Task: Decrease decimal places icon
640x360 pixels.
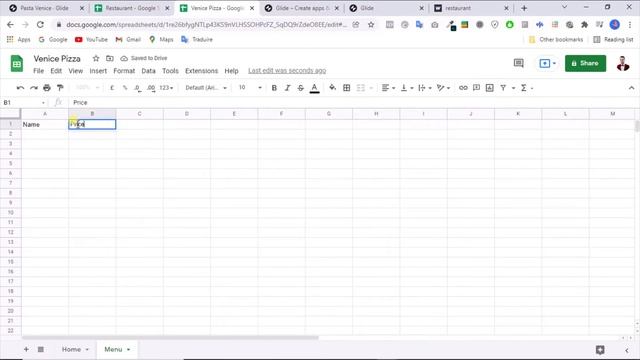Action: coord(138,88)
